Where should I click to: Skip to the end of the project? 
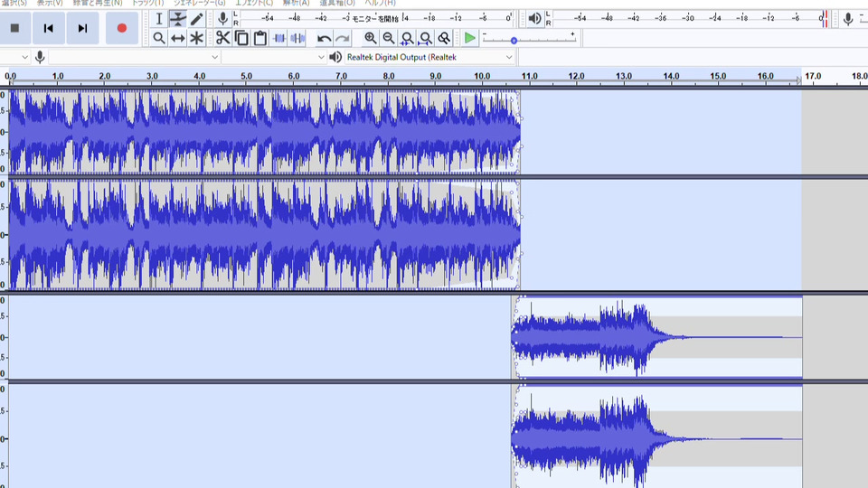(82, 28)
